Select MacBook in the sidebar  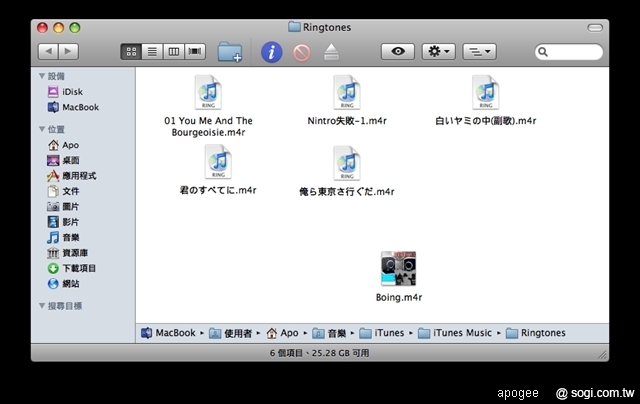coord(73,107)
